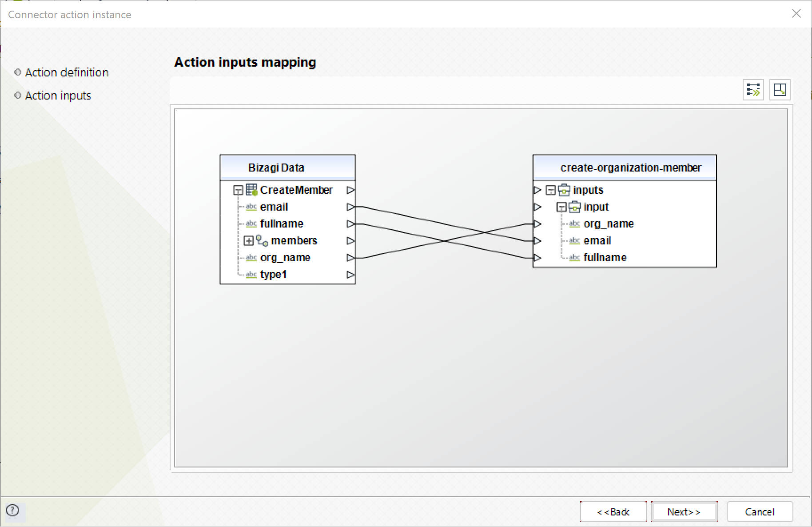Screen dimensions: 812x527
Task: Click the Bizagi Data panel header
Action: [288, 168]
